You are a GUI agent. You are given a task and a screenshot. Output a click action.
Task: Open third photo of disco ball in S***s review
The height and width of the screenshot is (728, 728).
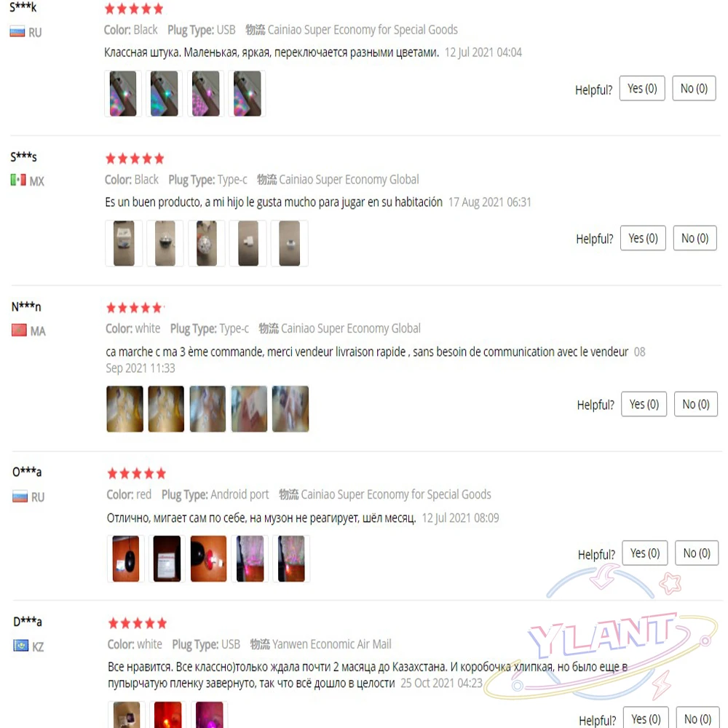(207, 243)
